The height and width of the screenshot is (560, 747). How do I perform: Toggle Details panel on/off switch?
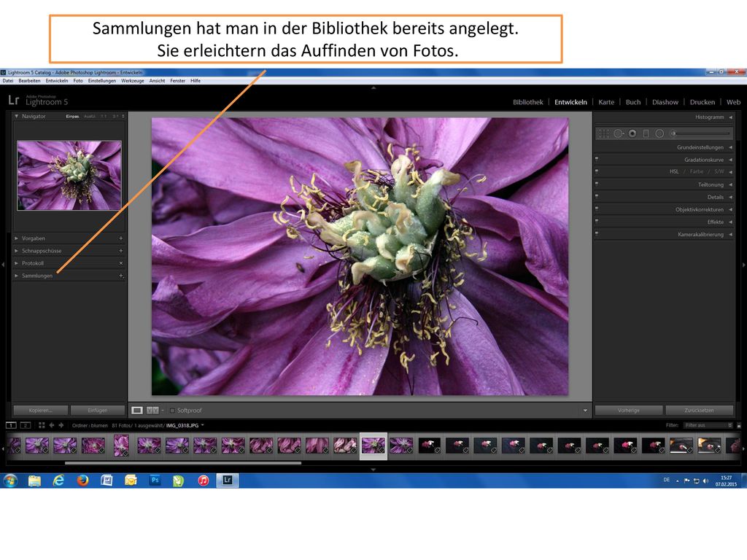point(597,196)
